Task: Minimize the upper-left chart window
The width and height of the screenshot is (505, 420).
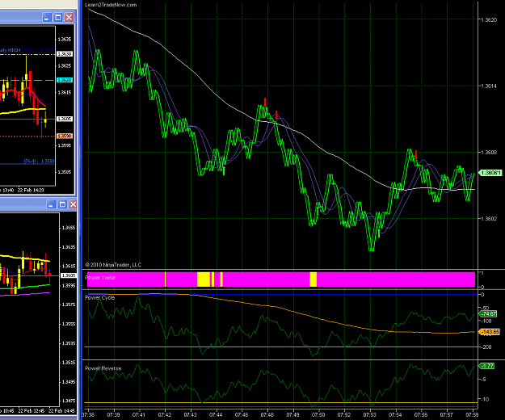Action: [x=47, y=18]
